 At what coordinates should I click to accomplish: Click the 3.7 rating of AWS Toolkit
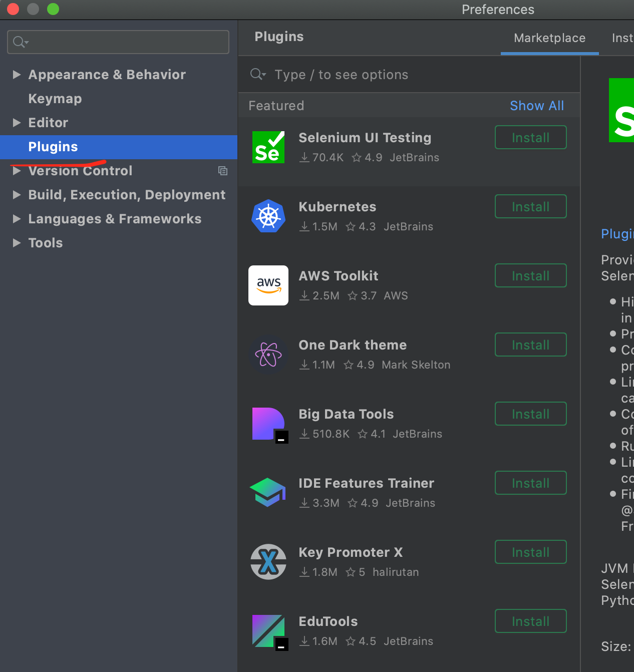pos(363,296)
